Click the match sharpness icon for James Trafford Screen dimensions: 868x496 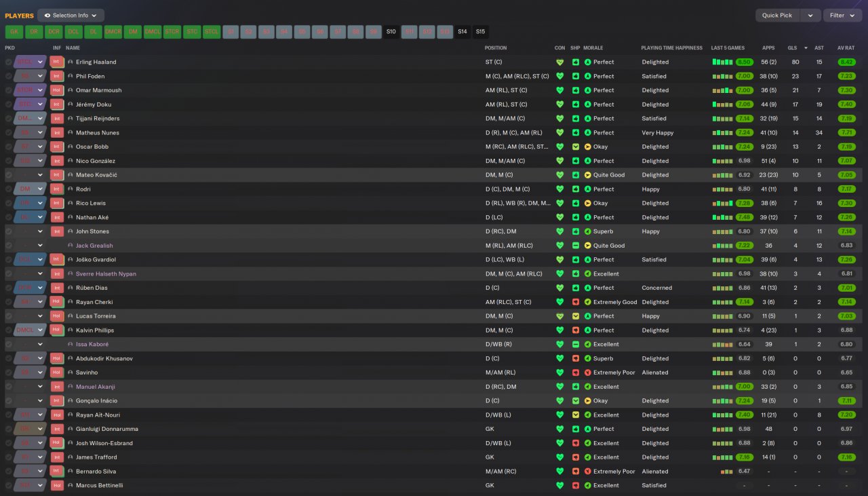coord(576,457)
